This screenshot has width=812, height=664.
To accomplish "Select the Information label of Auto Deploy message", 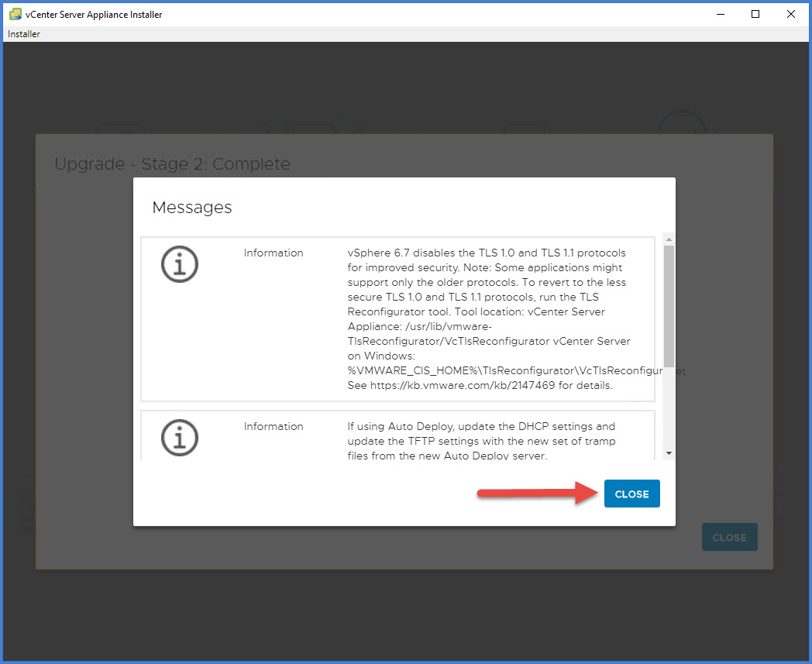I will [274, 426].
